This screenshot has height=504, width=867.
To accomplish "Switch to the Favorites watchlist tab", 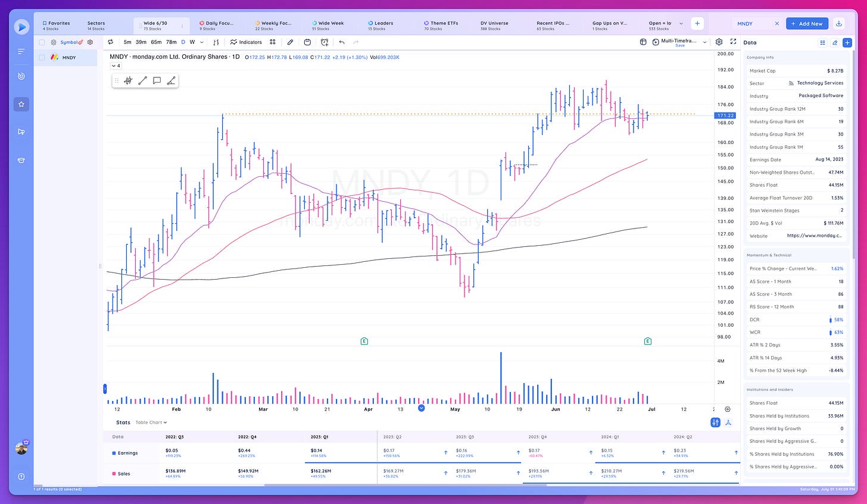I will (56, 26).
